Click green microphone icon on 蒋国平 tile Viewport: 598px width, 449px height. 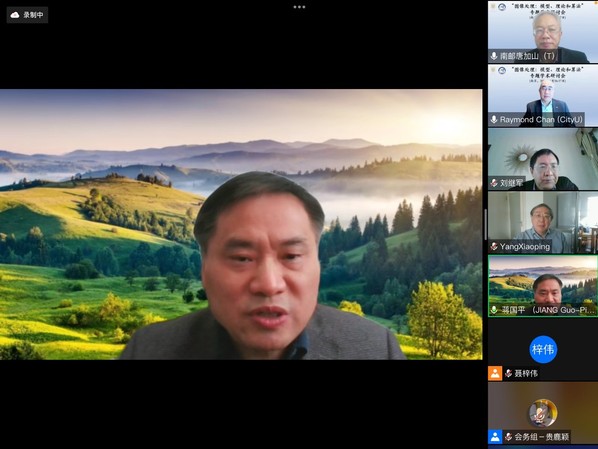[x=494, y=310]
